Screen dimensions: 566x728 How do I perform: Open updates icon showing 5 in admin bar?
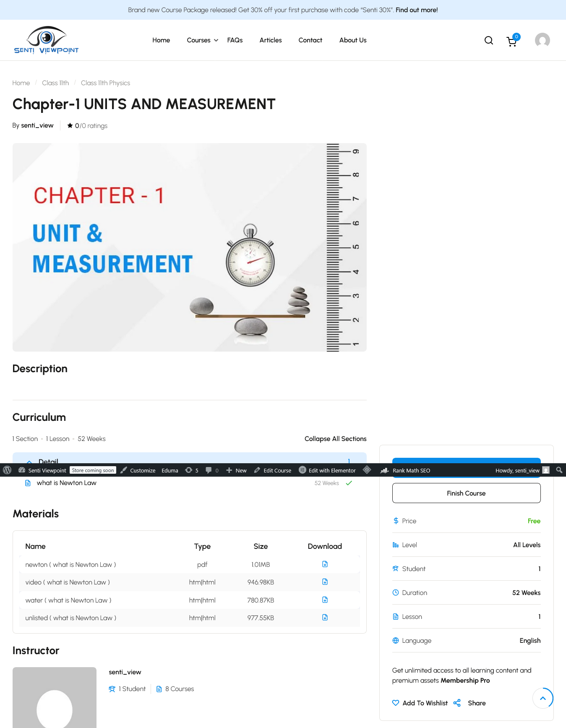click(192, 470)
